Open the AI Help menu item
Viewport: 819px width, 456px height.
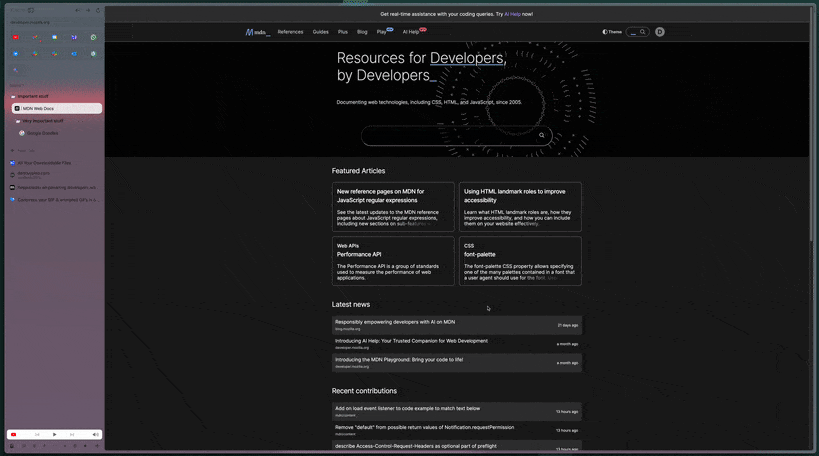(x=414, y=31)
